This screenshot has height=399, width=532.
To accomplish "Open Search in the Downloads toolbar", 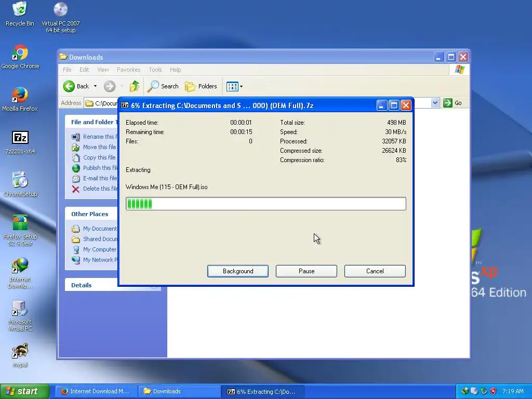I will tap(163, 86).
